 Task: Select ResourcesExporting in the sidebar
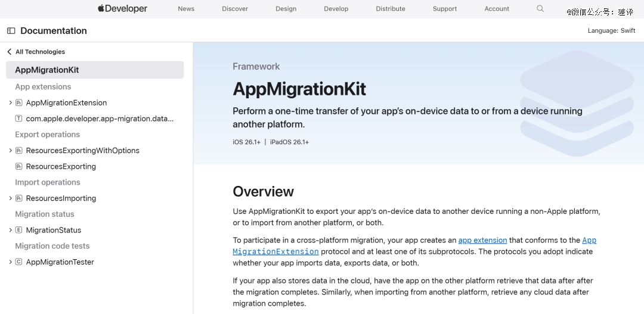pyautogui.click(x=61, y=167)
